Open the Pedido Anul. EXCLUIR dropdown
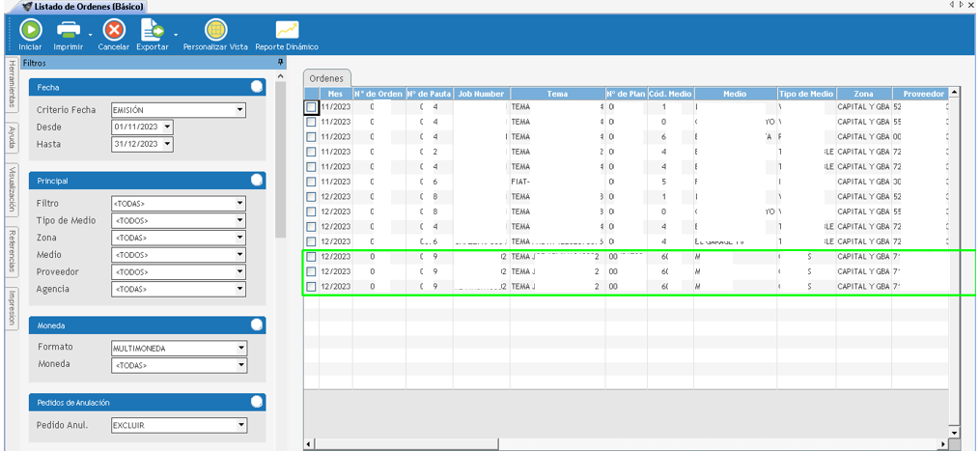This screenshot has height=452, width=980. 241,425
